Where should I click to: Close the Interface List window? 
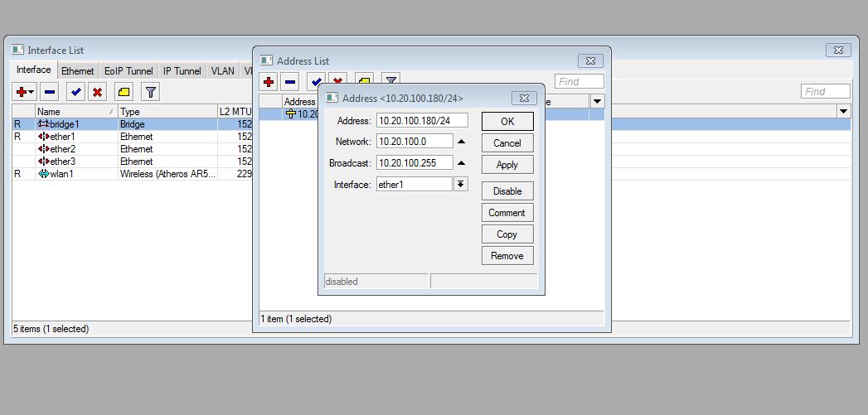(x=838, y=50)
